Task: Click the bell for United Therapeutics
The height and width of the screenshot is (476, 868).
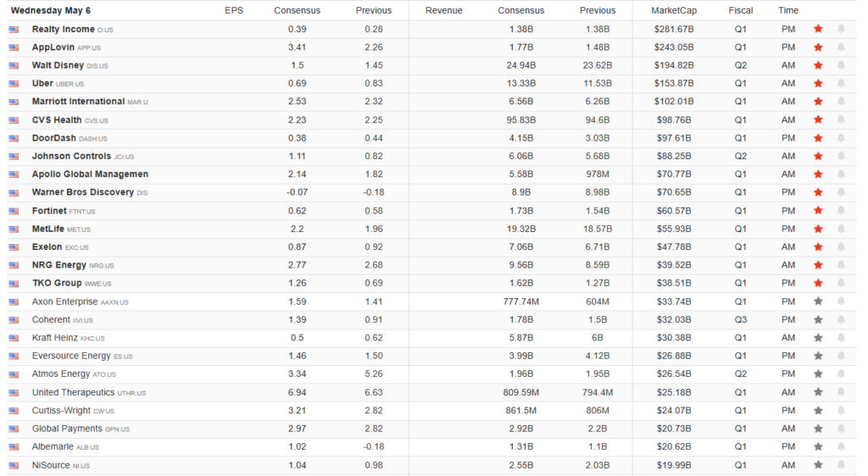Action: pyautogui.click(x=841, y=392)
